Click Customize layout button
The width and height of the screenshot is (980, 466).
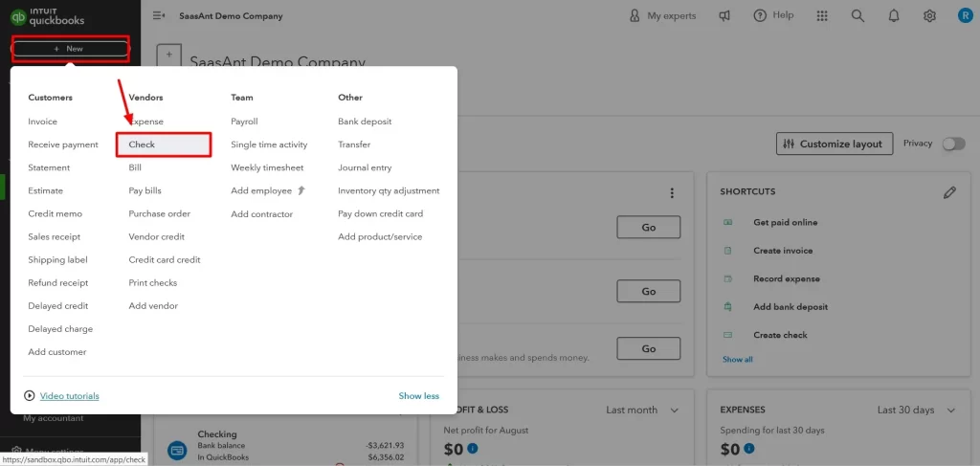pos(835,144)
